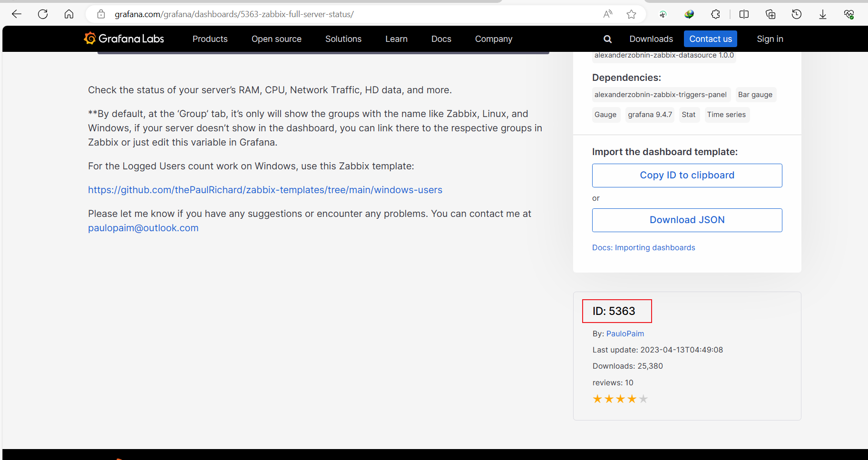The width and height of the screenshot is (868, 460).
Task: Add page to favorites with star icon
Action: tap(631, 14)
